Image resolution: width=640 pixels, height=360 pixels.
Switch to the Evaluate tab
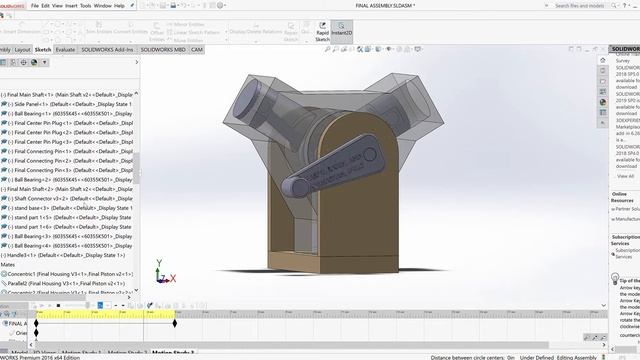65,50
